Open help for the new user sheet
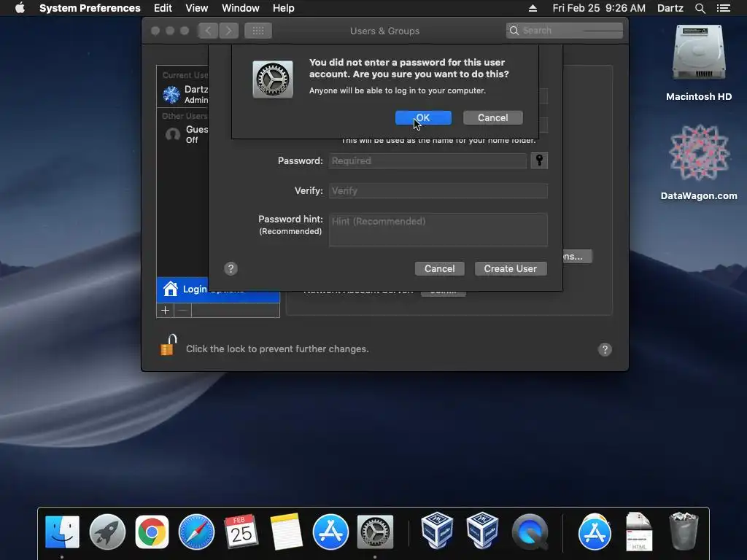The height and width of the screenshot is (560, 747). pos(231,268)
